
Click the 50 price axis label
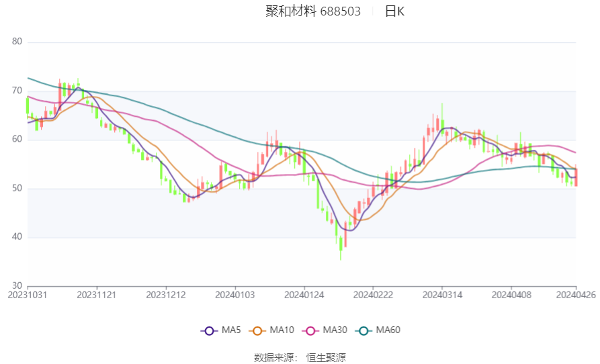(x=17, y=188)
